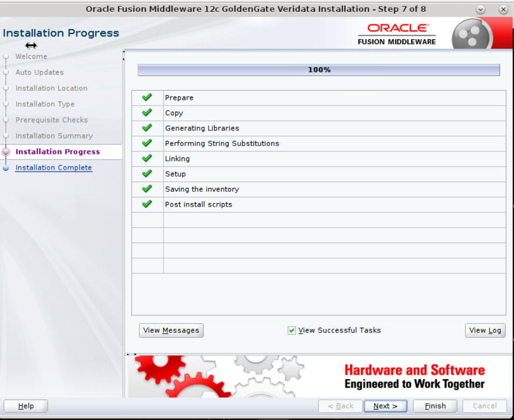Click the Installation Progress page heading
Viewport: 514px width, 420px height.
tap(61, 33)
